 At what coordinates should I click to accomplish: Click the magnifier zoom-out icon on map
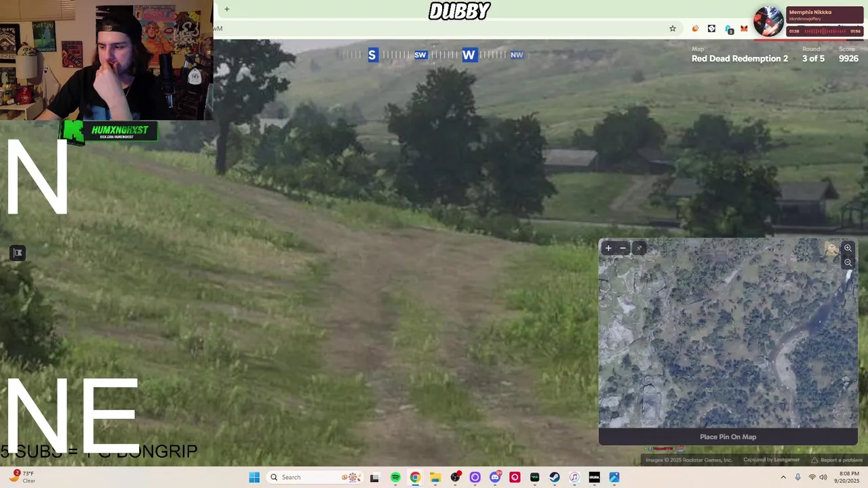pyautogui.click(x=848, y=262)
